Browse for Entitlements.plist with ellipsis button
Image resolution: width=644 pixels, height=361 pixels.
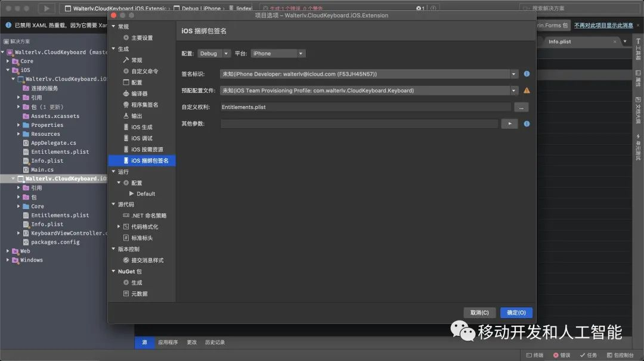[521, 107]
